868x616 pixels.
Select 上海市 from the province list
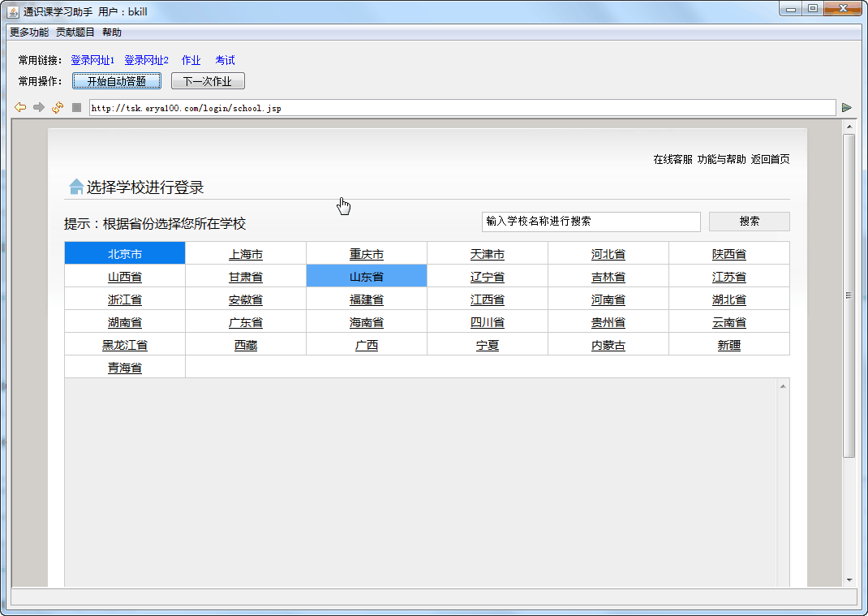[246, 254]
